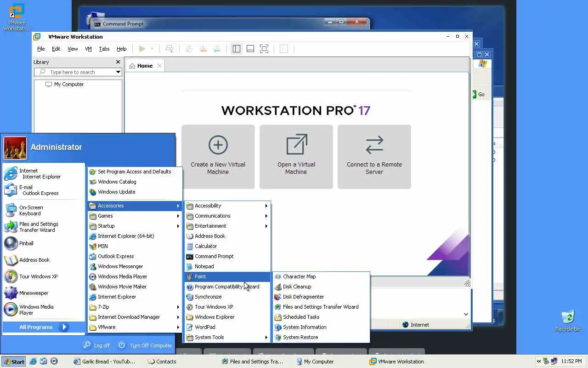Close the Library panel

point(118,62)
